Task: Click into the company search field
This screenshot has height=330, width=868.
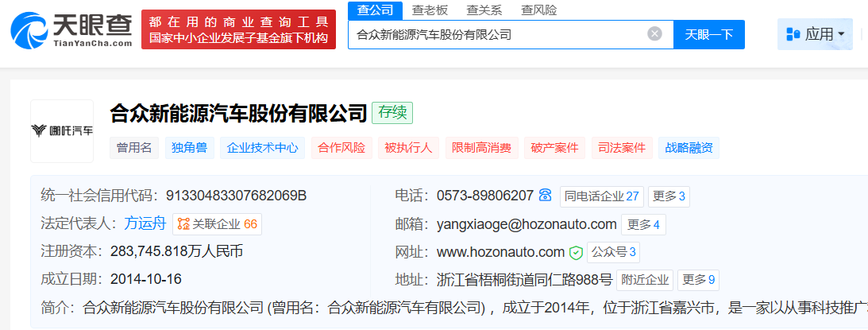Action: [x=496, y=34]
